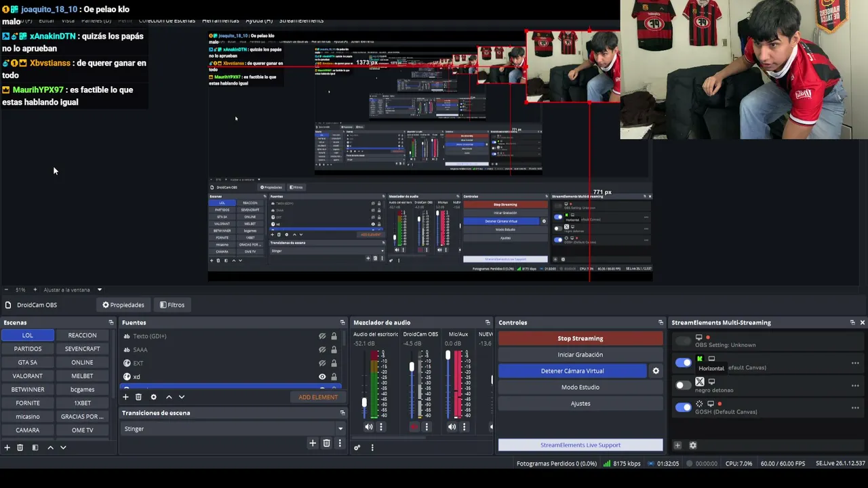This screenshot has height=488, width=868.
Task: Delete the selected scene using the trash icon
Action: coord(20,447)
